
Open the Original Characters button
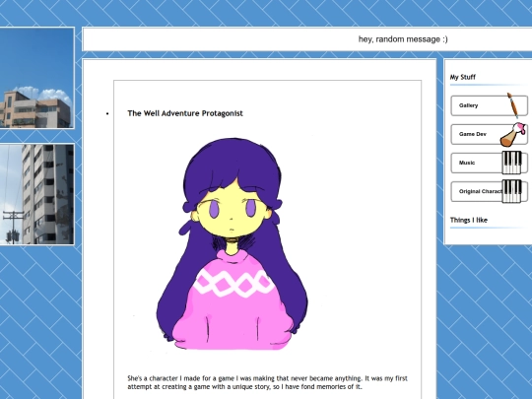pyautogui.click(x=489, y=192)
